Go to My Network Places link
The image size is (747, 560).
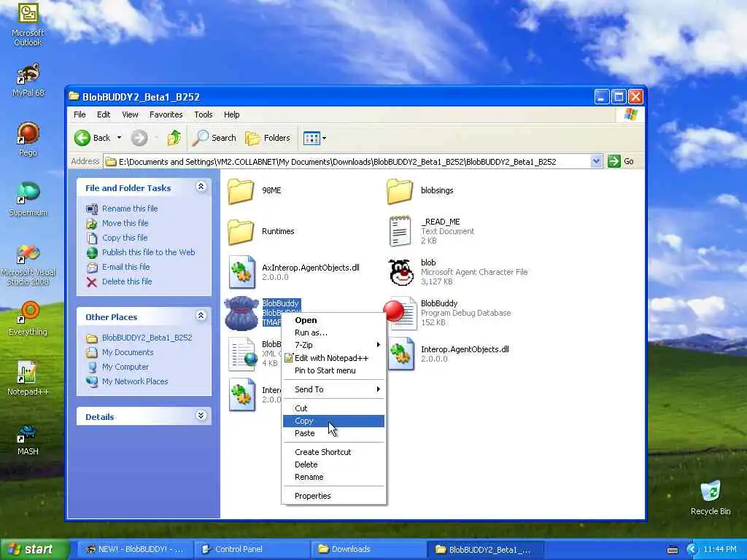(135, 381)
